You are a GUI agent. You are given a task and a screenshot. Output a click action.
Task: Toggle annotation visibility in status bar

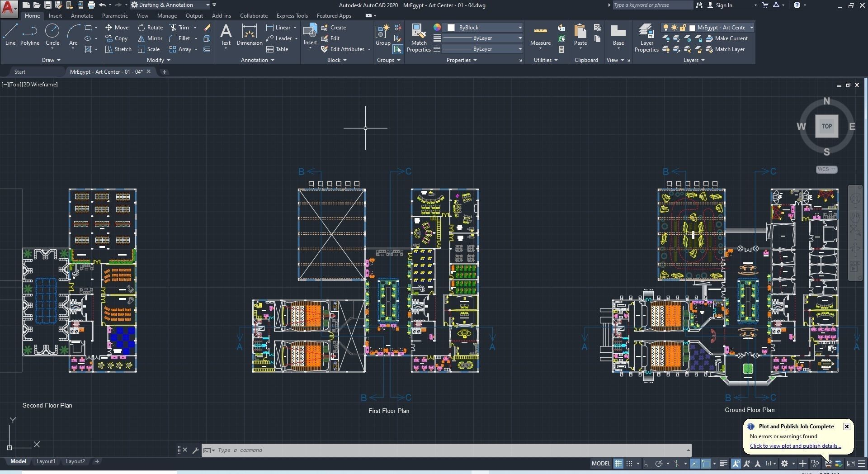pyautogui.click(x=736, y=464)
